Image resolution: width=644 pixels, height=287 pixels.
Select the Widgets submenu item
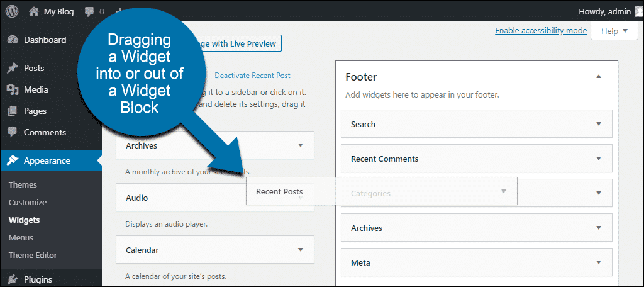tap(25, 220)
